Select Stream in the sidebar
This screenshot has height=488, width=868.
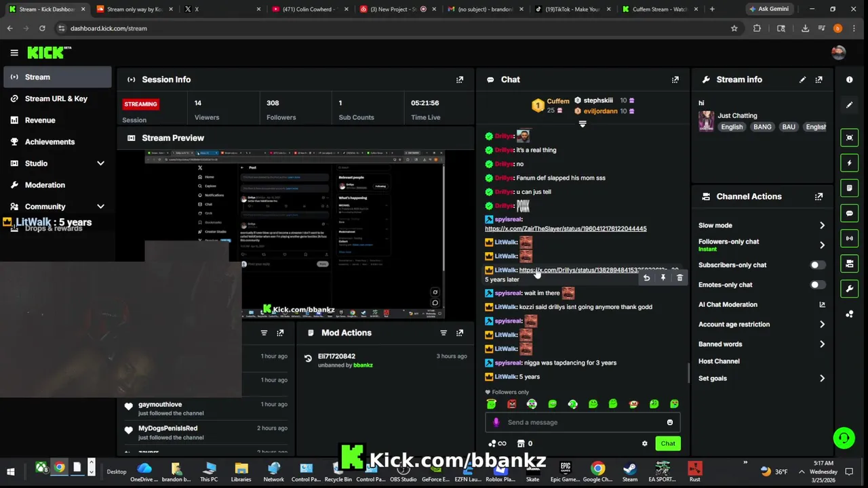point(57,77)
